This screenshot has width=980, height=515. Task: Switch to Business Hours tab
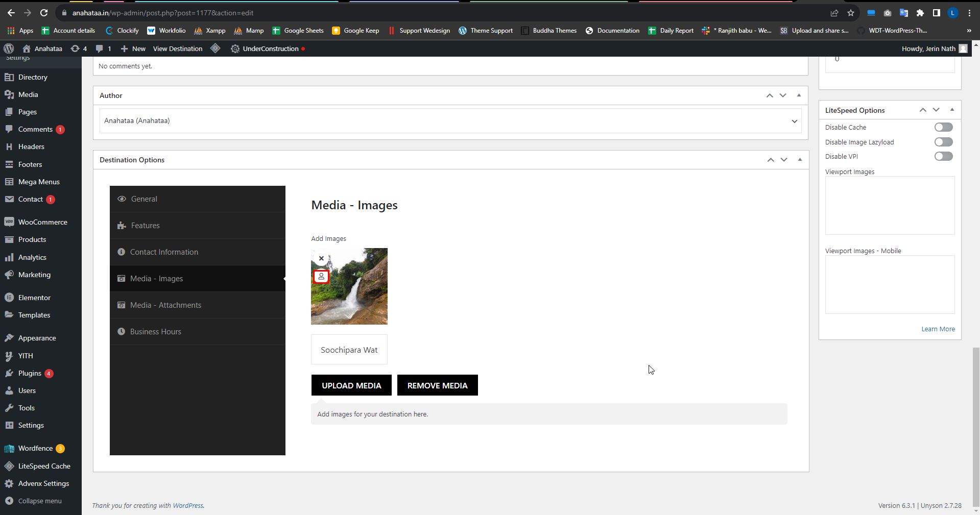(198, 332)
